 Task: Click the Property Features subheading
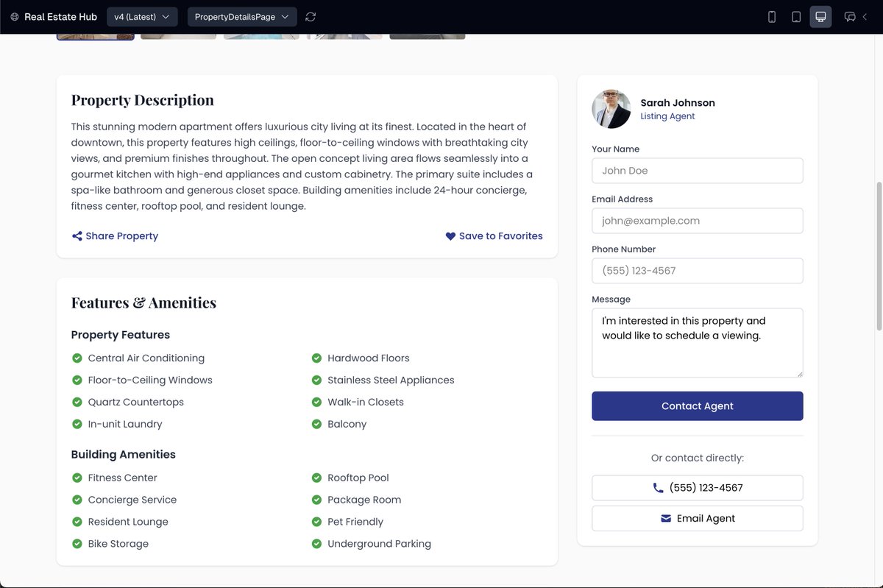coord(121,335)
